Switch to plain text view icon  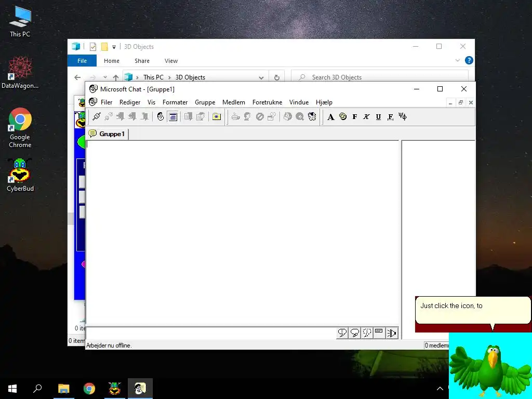[x=173, y=117]
